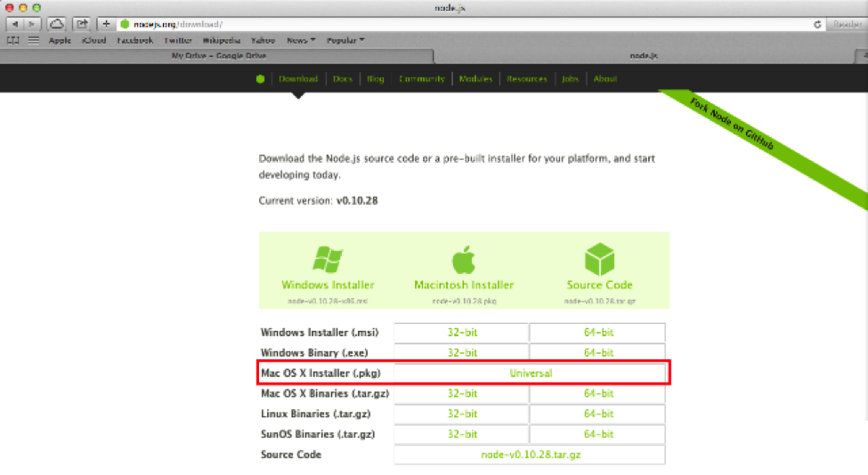The width and height of the screenshot is (868, 475).
Task: Open iCloud tabs cloud icon
Action: coord(56,24)
